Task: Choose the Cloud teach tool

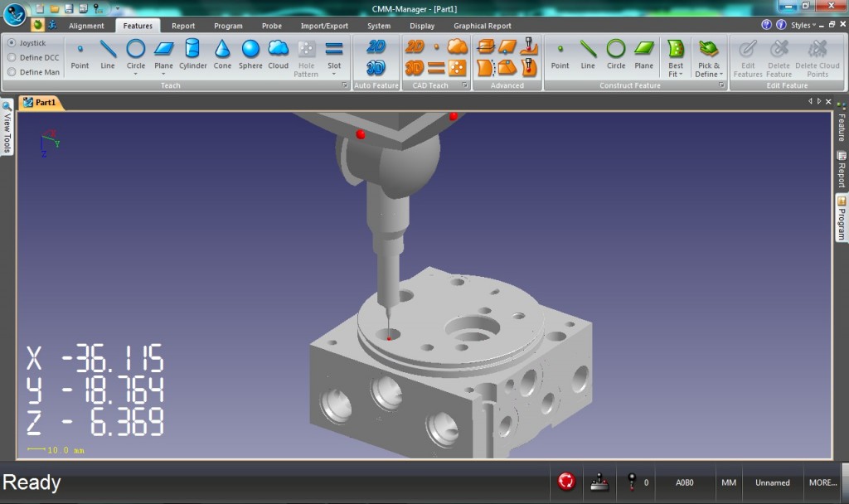Action: click(279, 55)
